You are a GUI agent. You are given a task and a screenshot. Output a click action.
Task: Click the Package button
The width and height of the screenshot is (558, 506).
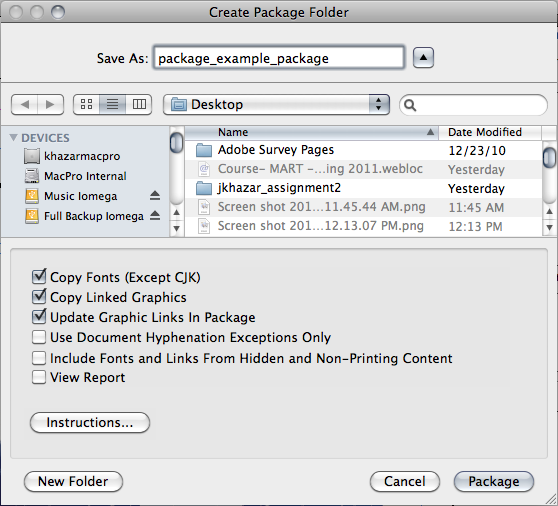pos(494,481)
